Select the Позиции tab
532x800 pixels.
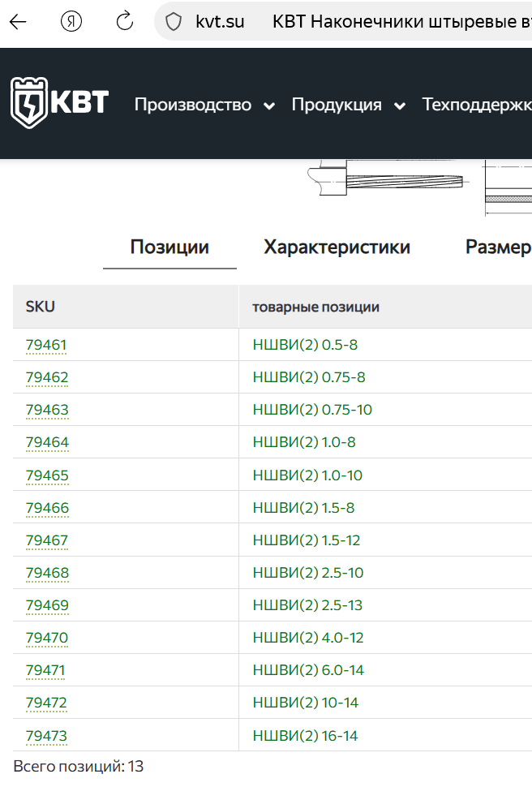coord(169,247)
